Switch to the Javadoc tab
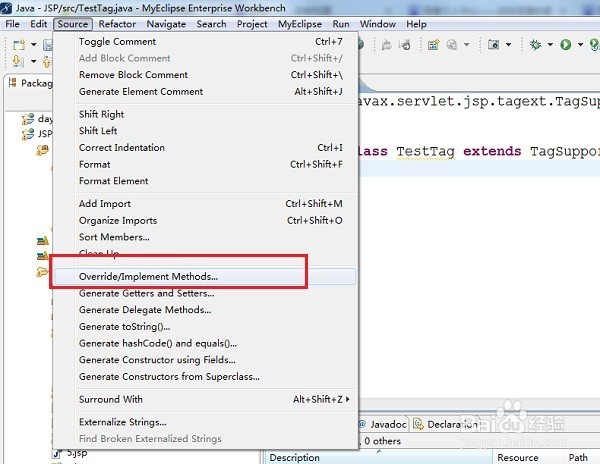 [383, 424]
